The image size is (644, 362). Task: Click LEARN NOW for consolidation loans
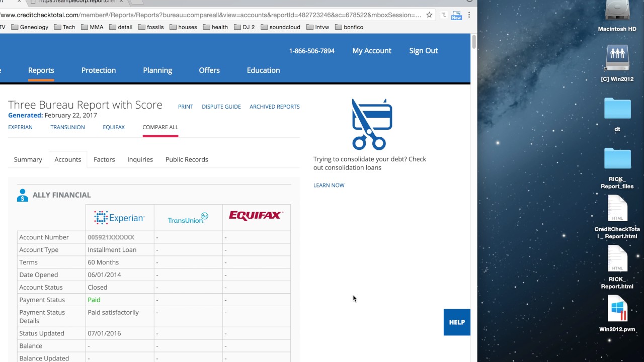329,186
